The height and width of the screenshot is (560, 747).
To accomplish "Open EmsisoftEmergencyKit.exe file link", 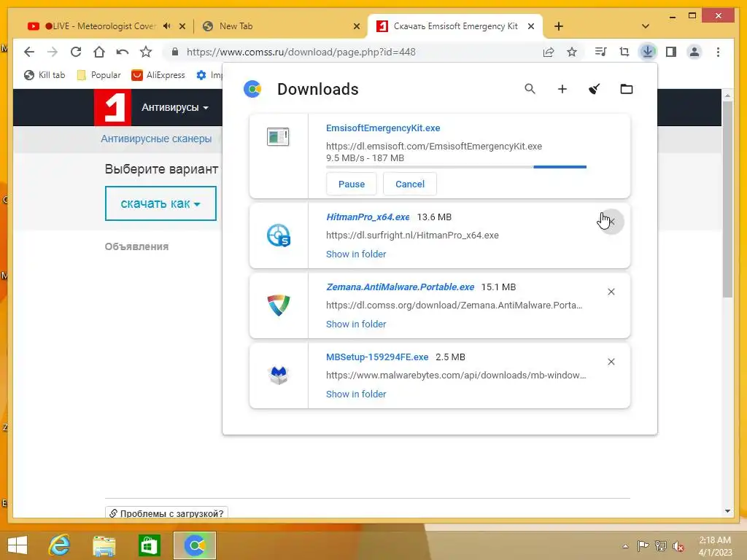I will coord(383,128).
